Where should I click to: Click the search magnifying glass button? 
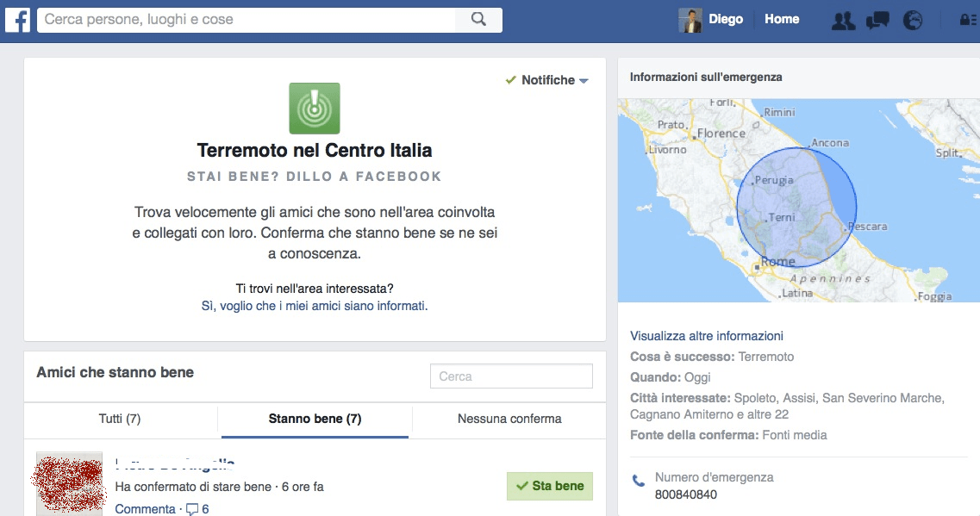478,19
